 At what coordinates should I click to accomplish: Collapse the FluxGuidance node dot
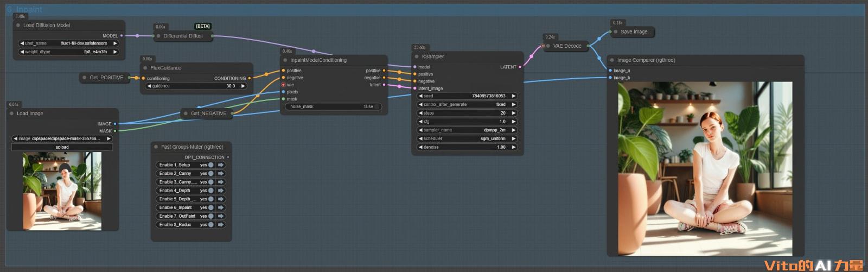point(145,68)
